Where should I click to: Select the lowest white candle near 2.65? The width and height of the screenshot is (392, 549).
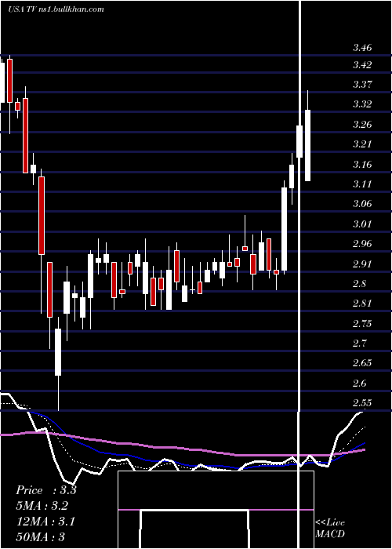[x=58, y=352]
